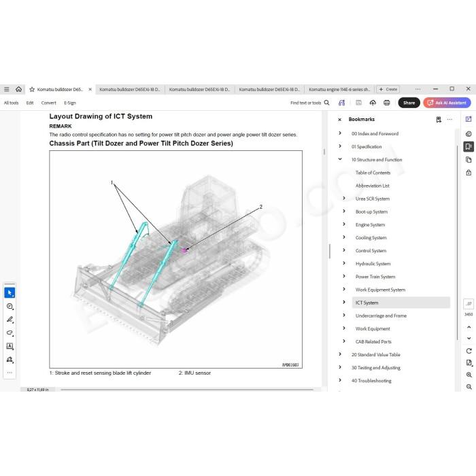The height and width of the screenshot is (476, 476).
Task: Open the AI assistant summary icon in toolbar
Action: [x=342, y=103]
